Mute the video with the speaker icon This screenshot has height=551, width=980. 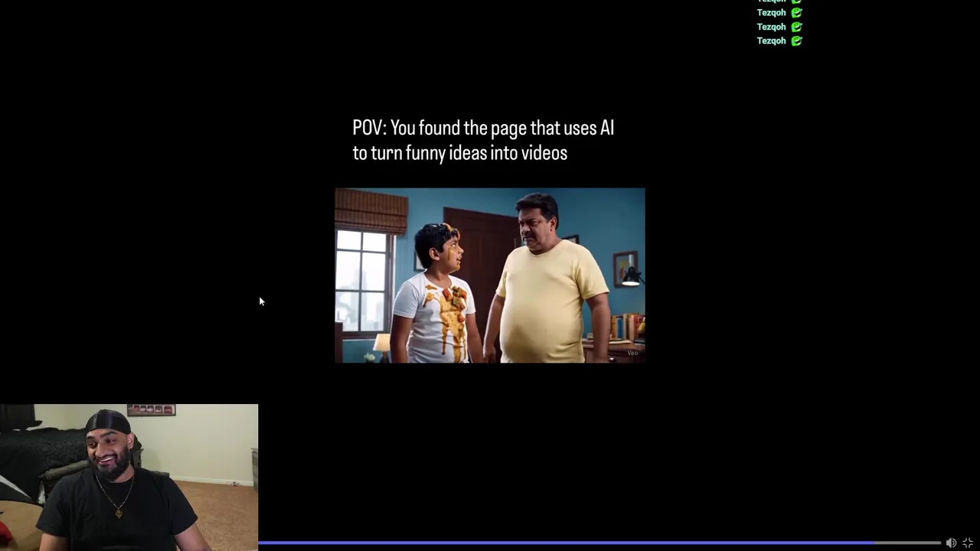point(951,543)
